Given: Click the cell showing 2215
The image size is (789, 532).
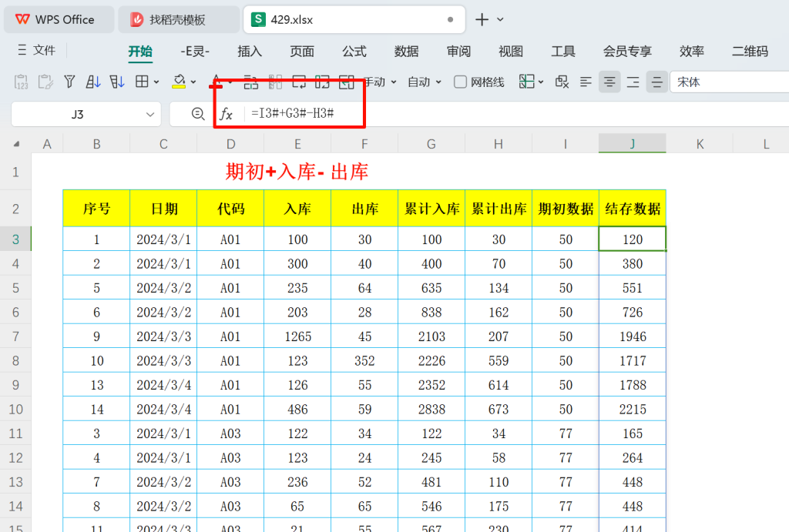Looking at the screenshot, I should click(x=633, y=410).
